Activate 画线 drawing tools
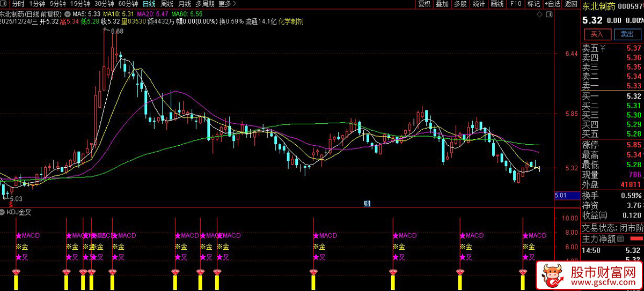 (497, 4)
